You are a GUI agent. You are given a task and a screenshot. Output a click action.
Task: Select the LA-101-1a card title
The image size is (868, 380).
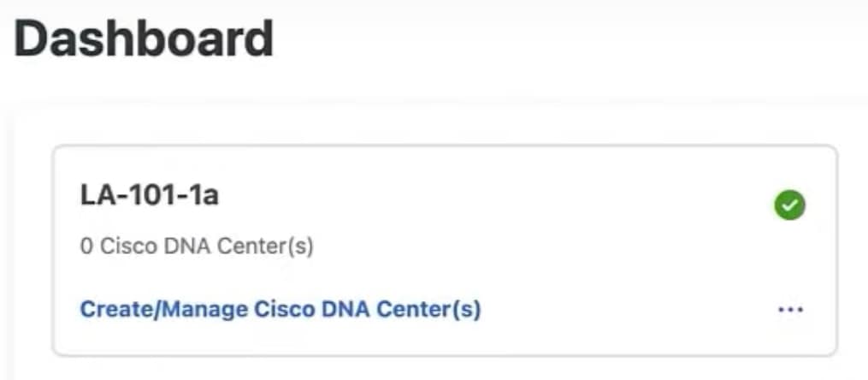(x=150, y=195)
